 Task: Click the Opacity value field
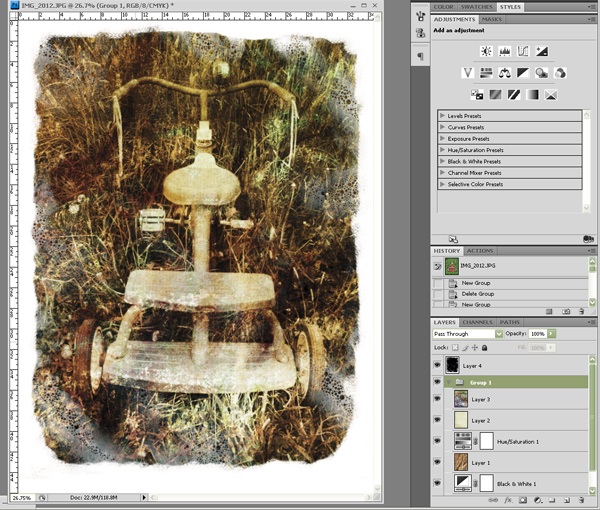click(538, 334)
